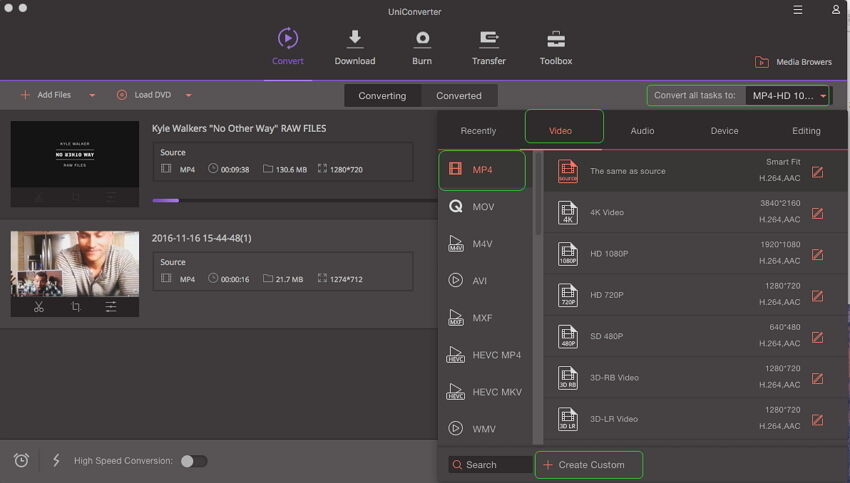The image size is (850, 483).
Task: Select the HEVC MKV format
Action: click(484, 391)
